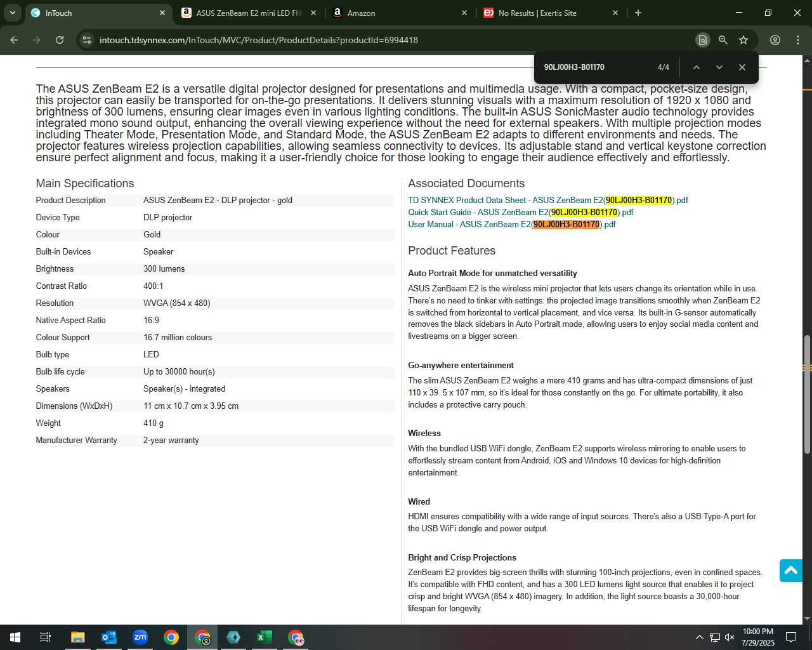Open a new browser tab

[x=638, y=13]
